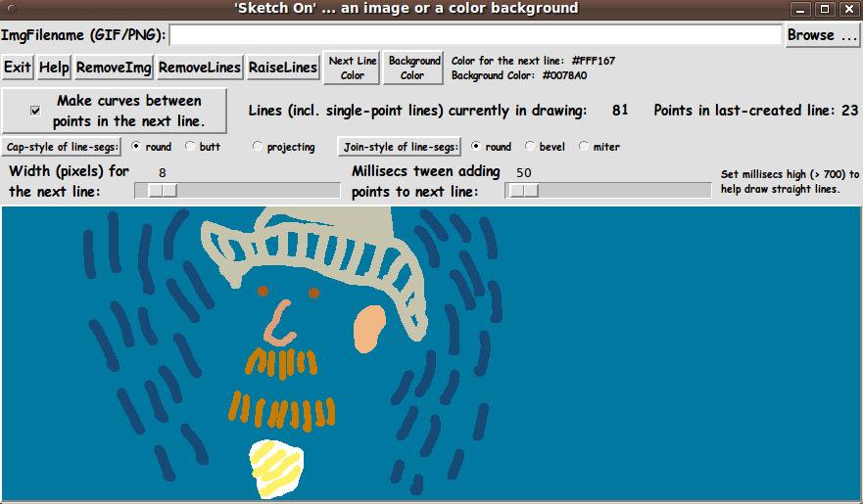The width and height of the screenshot is (863, 504).
Task: Select the round join-style radio button
Action: pos(475,146)
